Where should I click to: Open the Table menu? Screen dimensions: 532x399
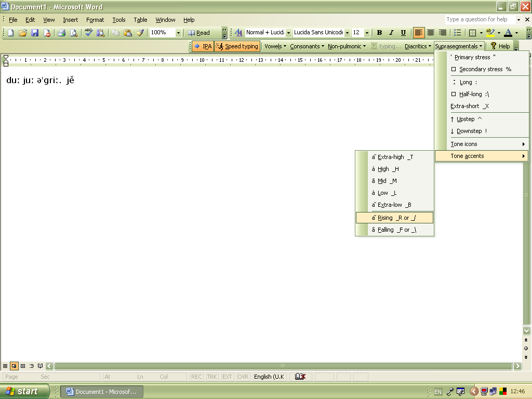[140, 20]
